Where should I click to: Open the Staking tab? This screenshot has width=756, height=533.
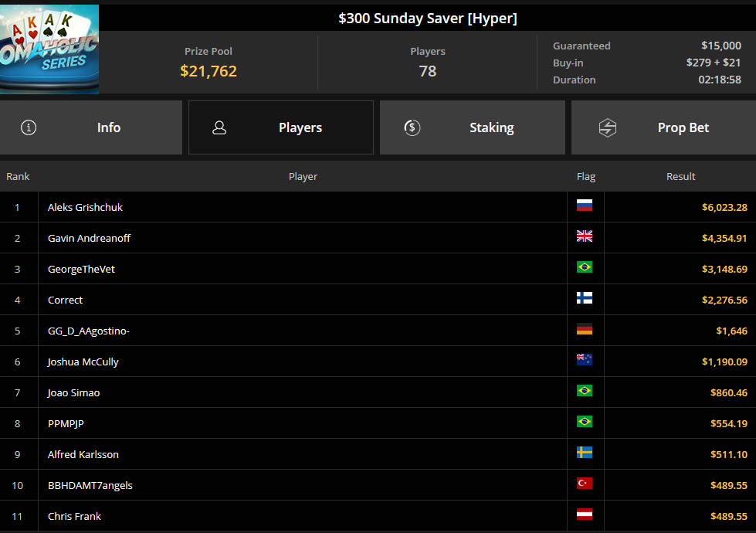point(473,127)
